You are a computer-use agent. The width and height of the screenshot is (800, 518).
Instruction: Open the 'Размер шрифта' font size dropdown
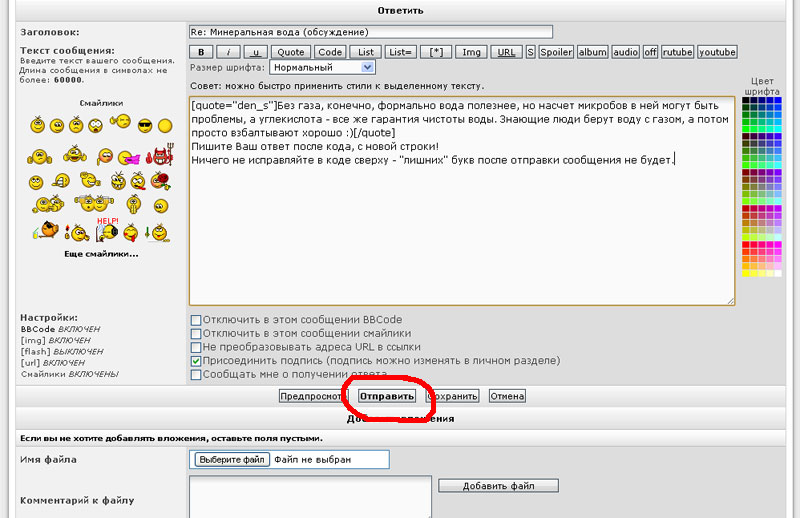click(x=322, y=67)
